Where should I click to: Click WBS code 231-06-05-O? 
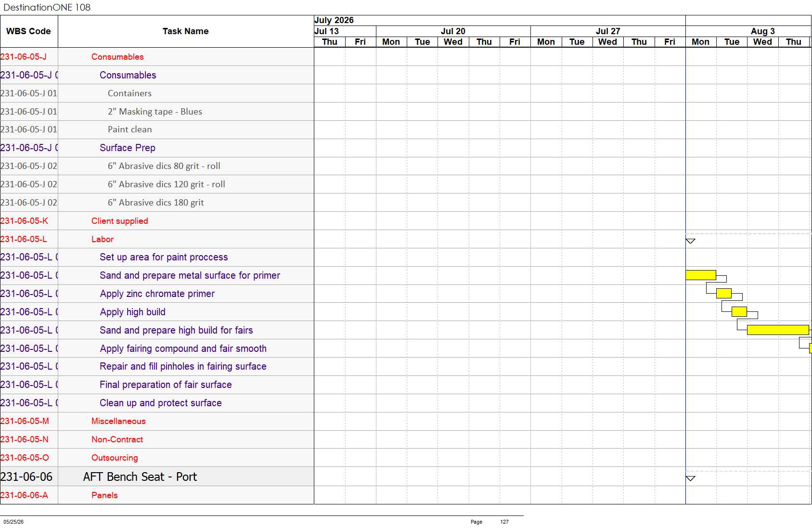[25, 458]
